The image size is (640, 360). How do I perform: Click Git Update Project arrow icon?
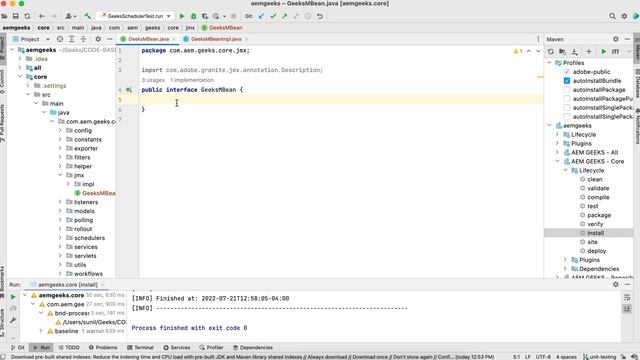[262, 16]
